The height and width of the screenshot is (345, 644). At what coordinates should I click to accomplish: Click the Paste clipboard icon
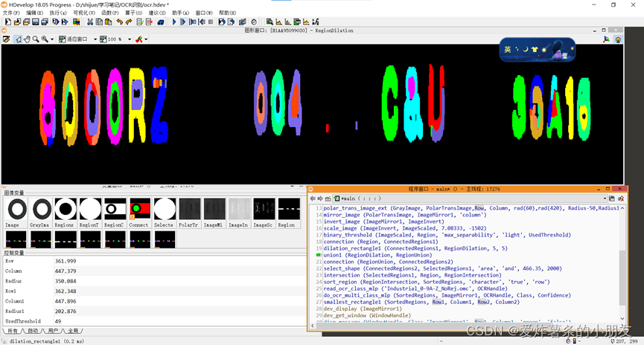108,22
